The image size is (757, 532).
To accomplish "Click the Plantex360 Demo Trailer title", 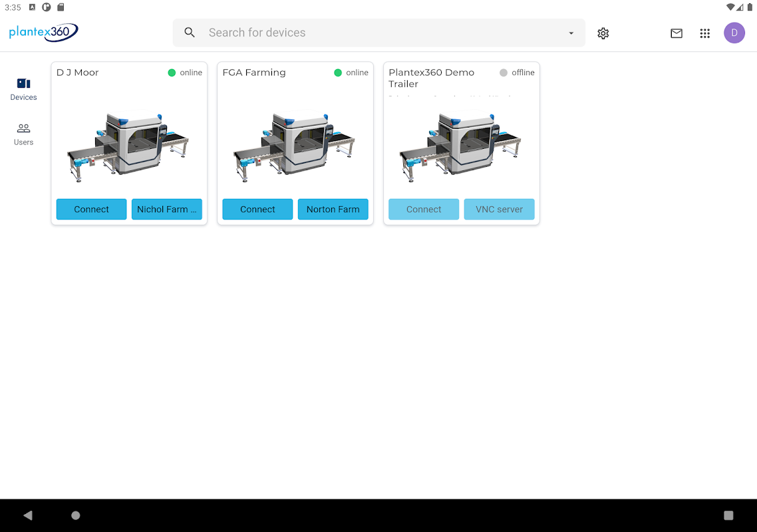I will pyautogui.click(x=432, y=78).
